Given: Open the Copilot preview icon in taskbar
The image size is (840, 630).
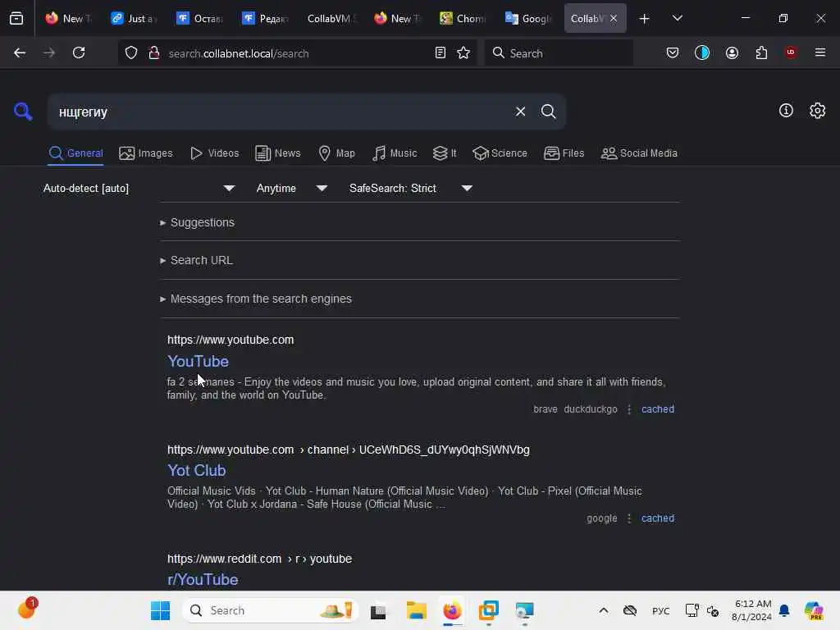Looking at the screenshot, I should click(813, 610).
